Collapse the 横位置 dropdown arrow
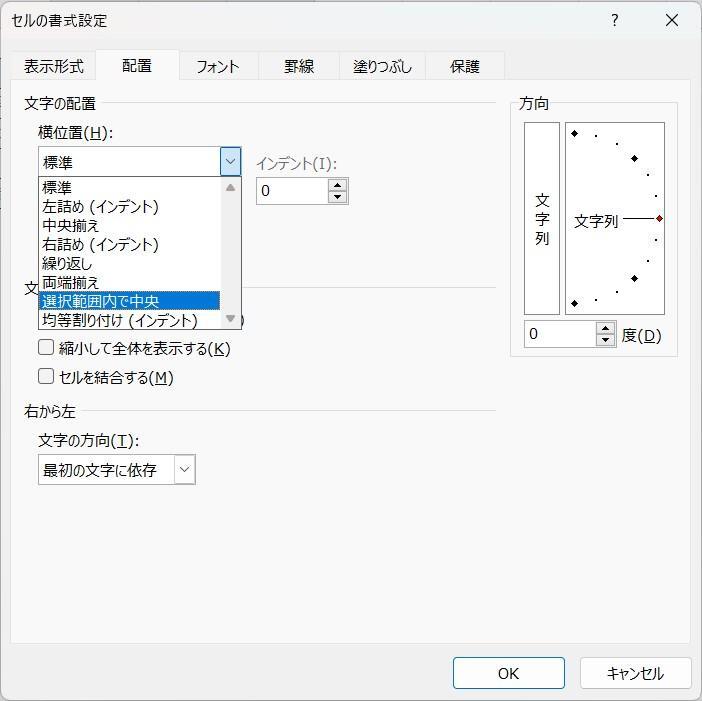This screenshot has width=702, height=701. [231, 161]
